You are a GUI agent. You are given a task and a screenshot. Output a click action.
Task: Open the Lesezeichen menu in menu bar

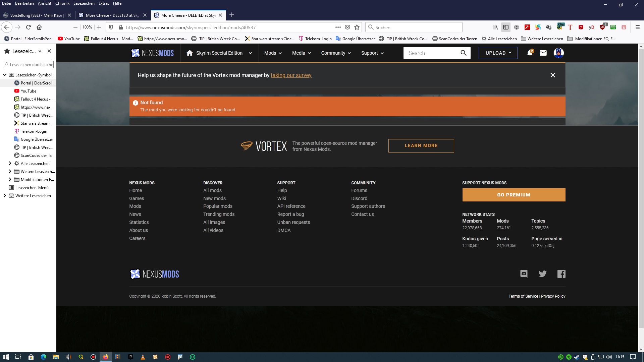click(84, 3)
